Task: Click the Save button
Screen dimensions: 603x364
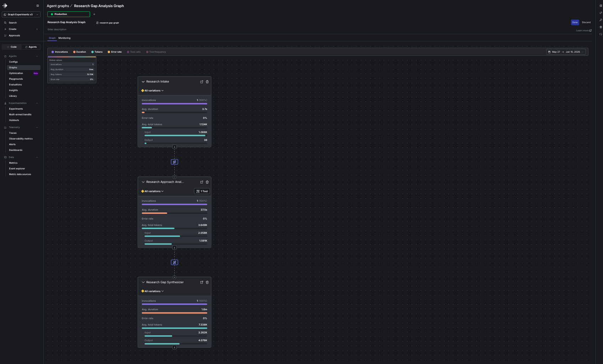Action: coord(575,22)
